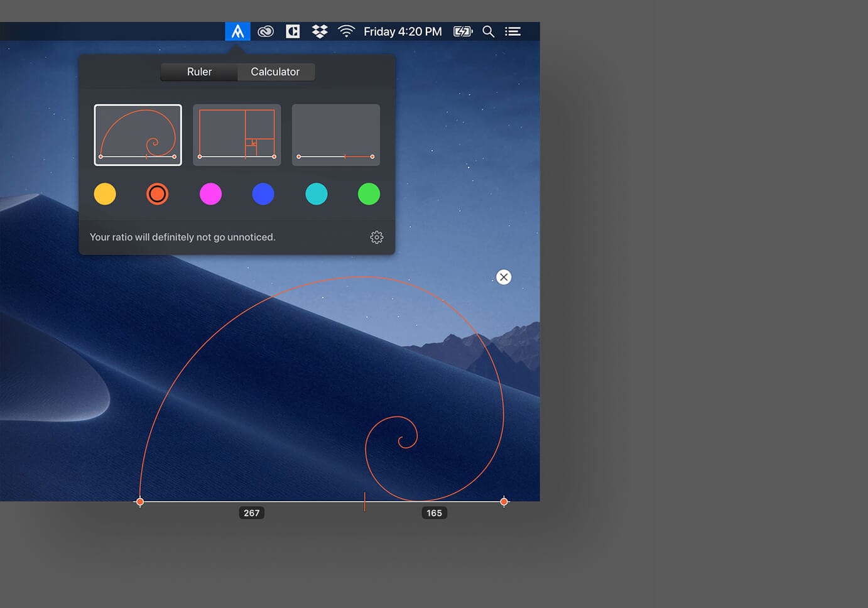Switch to the Ruler tab
868x608 pixels.
coord(199,72)
